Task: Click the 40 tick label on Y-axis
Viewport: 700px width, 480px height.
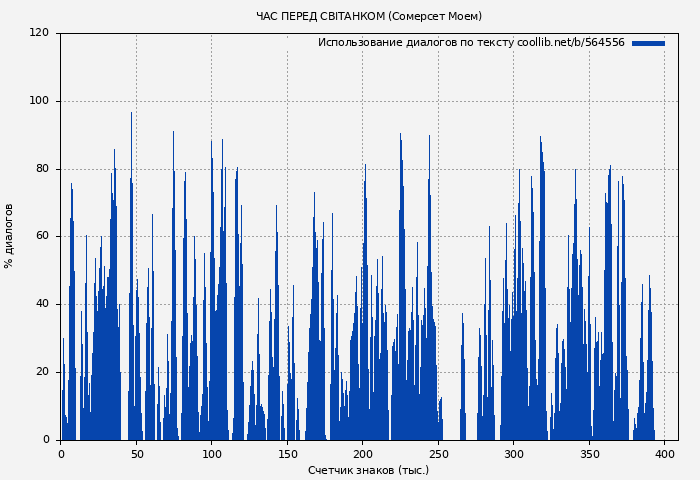Action: (42, 304)
